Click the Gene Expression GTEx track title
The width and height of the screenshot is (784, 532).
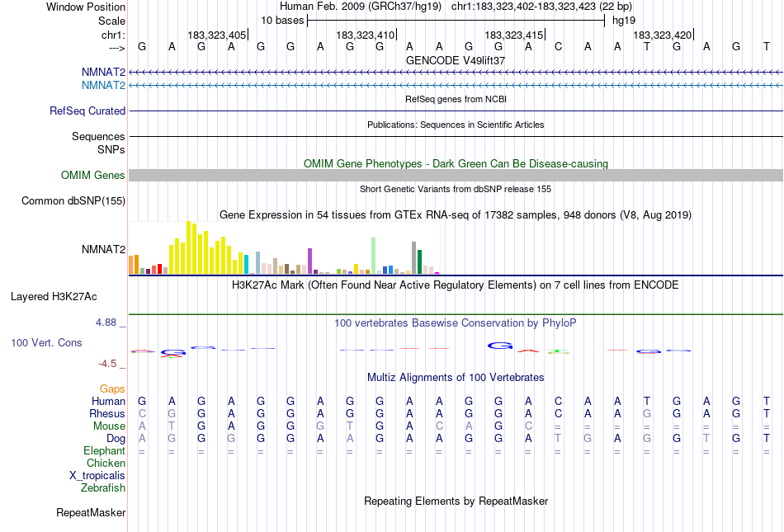tap(455, 214)
